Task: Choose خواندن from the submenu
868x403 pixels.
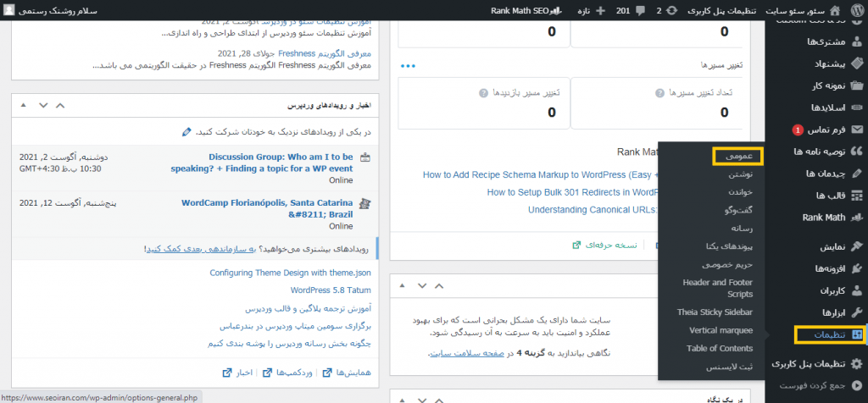Action: [741, 191]
